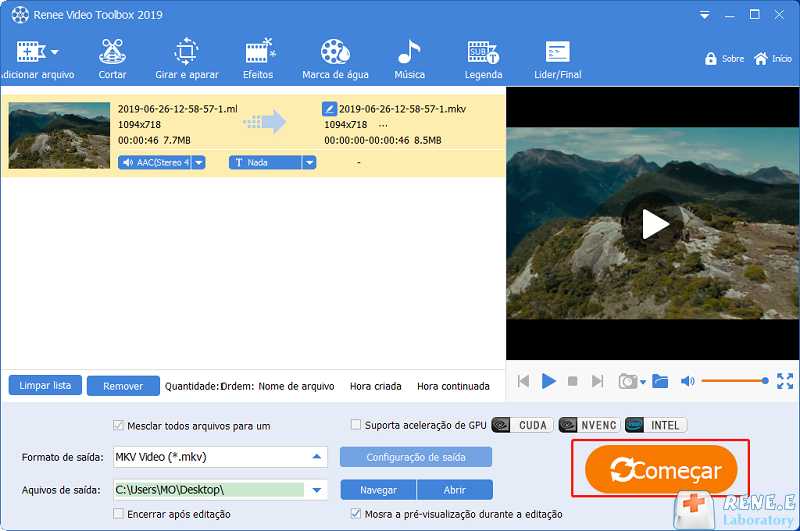The width and height of the screenshot is (800, 531).
Task: Click output file name 2019-06-26-12-58-57-1.mkv
Action: [x=403, y=109]
